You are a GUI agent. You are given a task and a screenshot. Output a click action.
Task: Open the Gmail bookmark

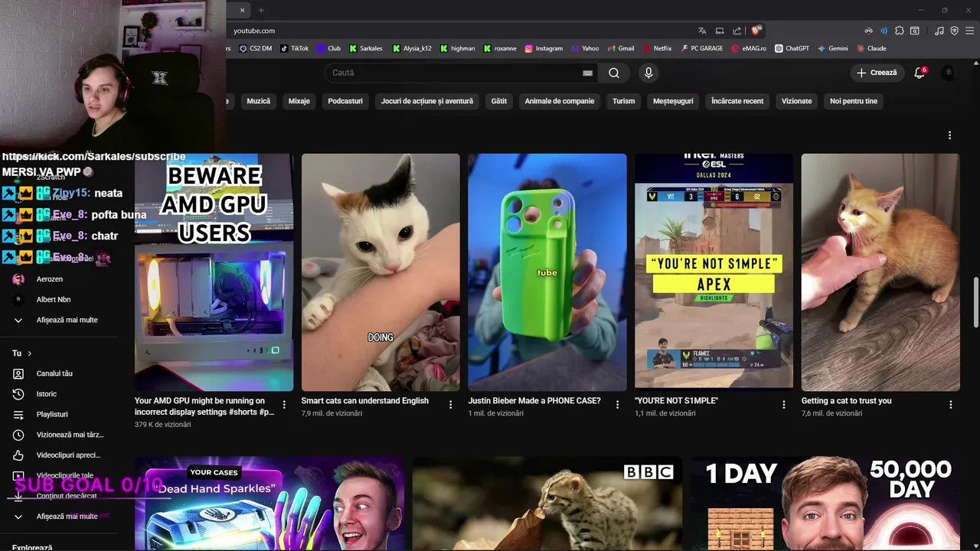click(621, 48)
